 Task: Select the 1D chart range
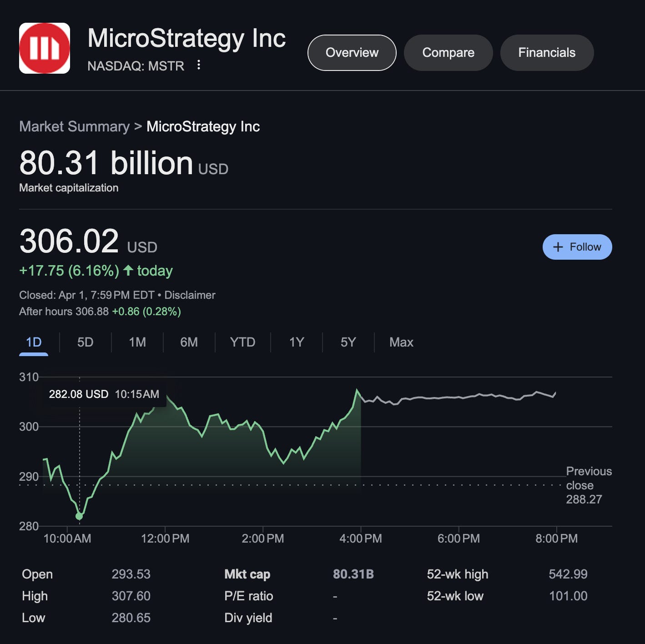[34, 342]
